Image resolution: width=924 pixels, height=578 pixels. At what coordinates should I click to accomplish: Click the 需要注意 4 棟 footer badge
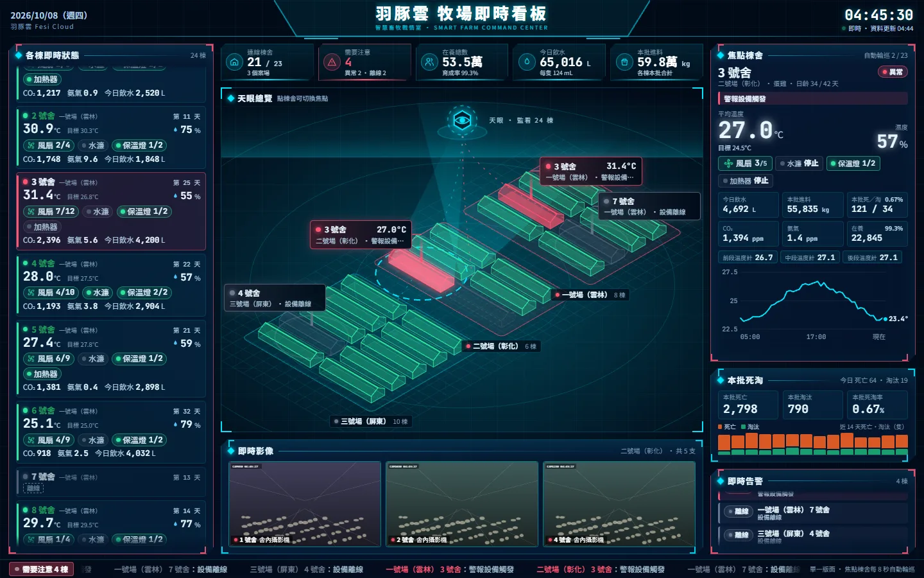42,569
